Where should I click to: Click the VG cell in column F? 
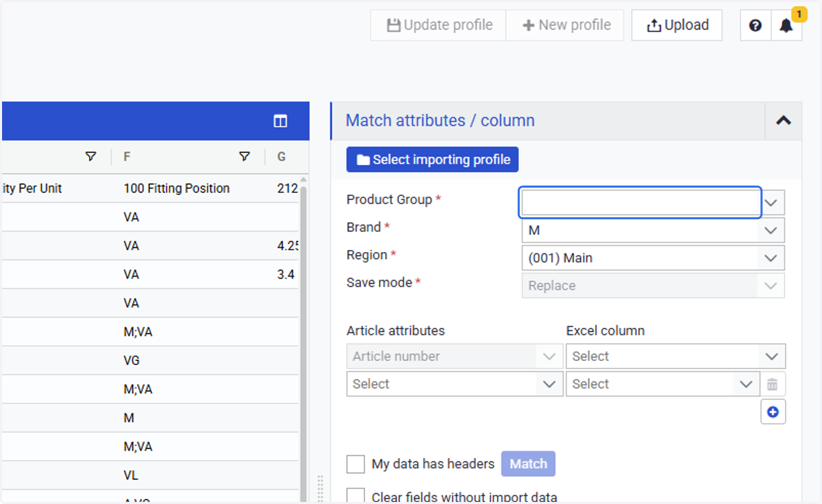click(x=132, y=360)
